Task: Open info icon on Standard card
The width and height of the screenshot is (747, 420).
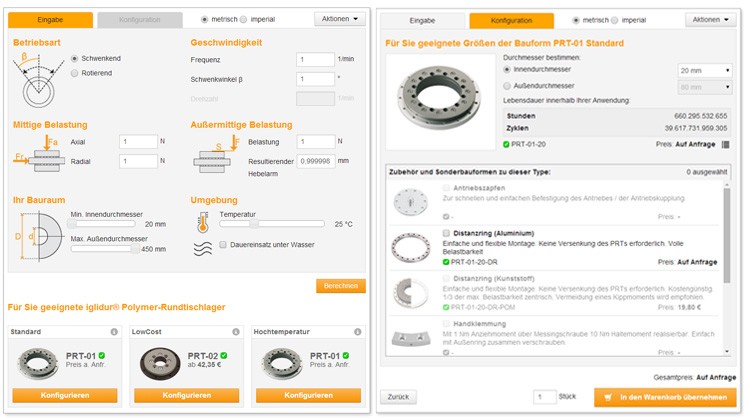Action: point(114,332)
